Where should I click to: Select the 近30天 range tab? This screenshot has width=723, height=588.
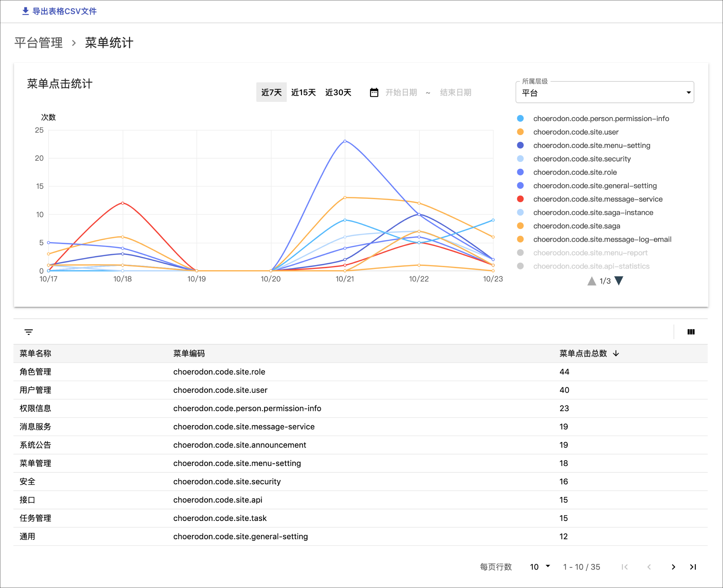pos(338,92)
